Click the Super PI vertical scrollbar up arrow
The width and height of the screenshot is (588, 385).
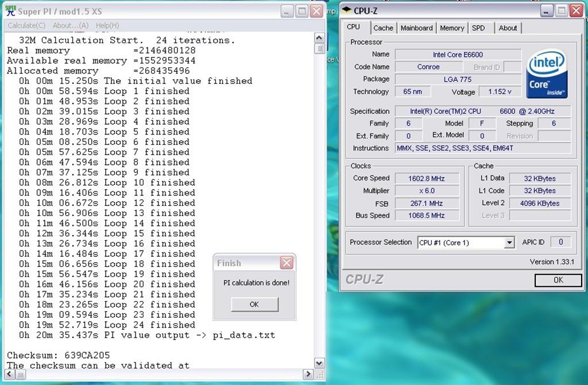click(x=319, y=37)
